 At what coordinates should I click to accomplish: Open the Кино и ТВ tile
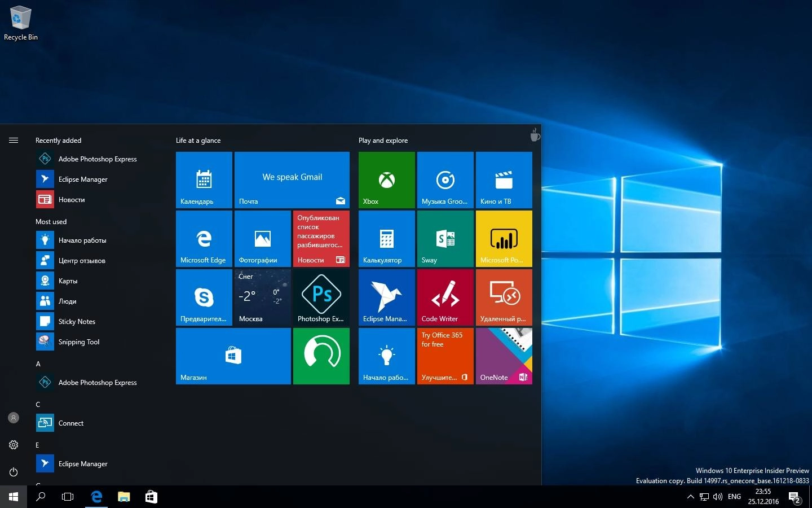[504, 180]
